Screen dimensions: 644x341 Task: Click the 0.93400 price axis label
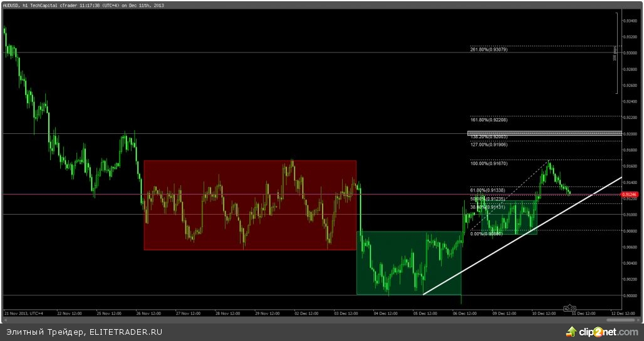(x=629, y=21)
